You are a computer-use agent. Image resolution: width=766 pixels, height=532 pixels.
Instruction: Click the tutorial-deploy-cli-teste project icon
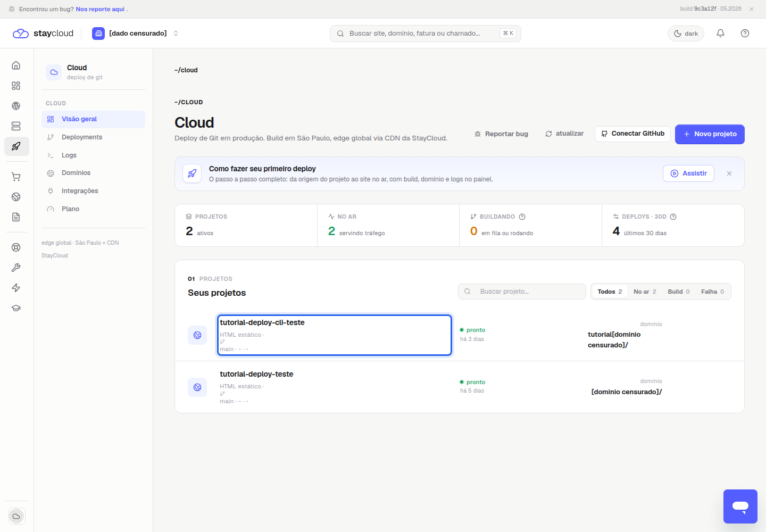click(x=197, y=335)
